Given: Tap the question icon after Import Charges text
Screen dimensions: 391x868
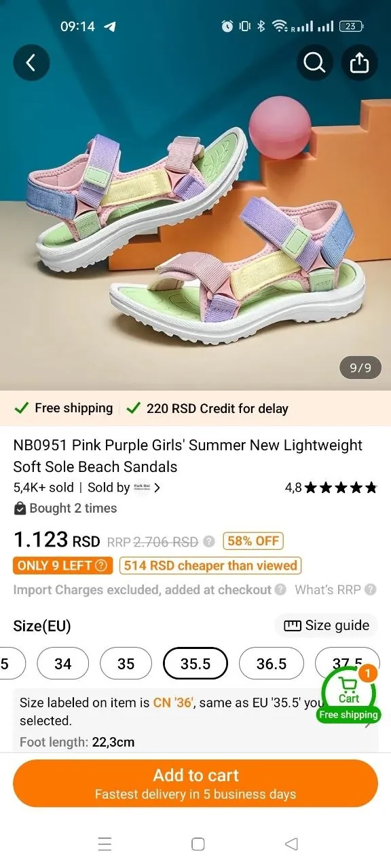Looking at the screenshot, I should click(x=280, y=590).
